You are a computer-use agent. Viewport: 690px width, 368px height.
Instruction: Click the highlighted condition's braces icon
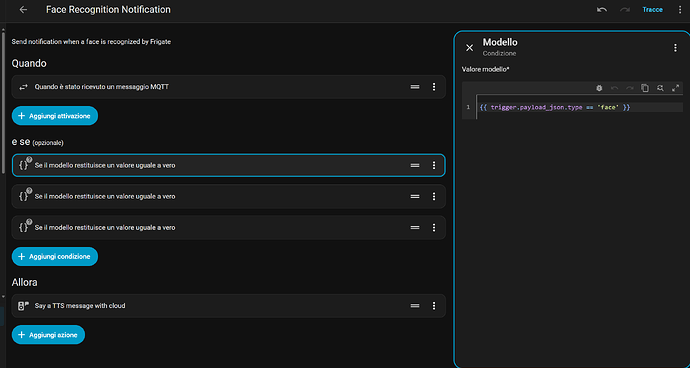click(24, 164)
